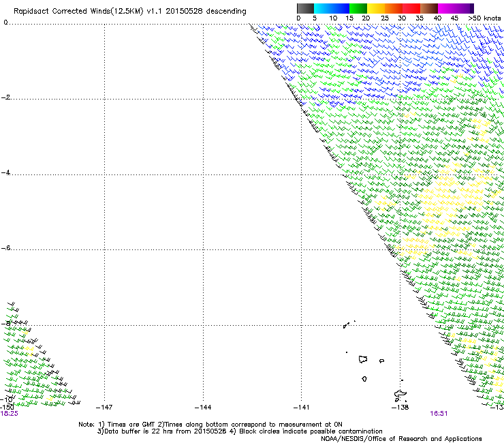Click the '>50 knots' legend label
This screenshot has width=504, height=443.
(x=484, y=18)
